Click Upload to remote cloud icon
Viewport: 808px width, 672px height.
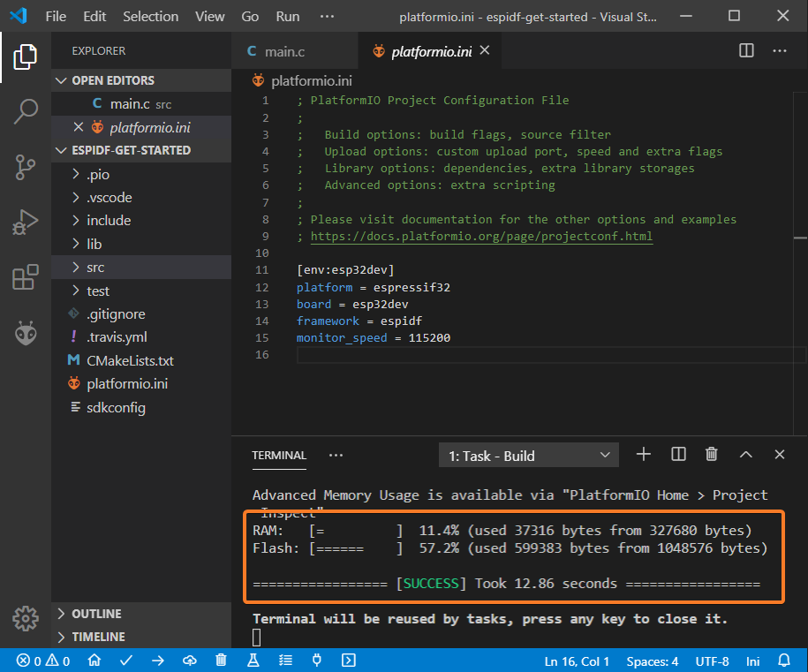click(x=190, y=661)
